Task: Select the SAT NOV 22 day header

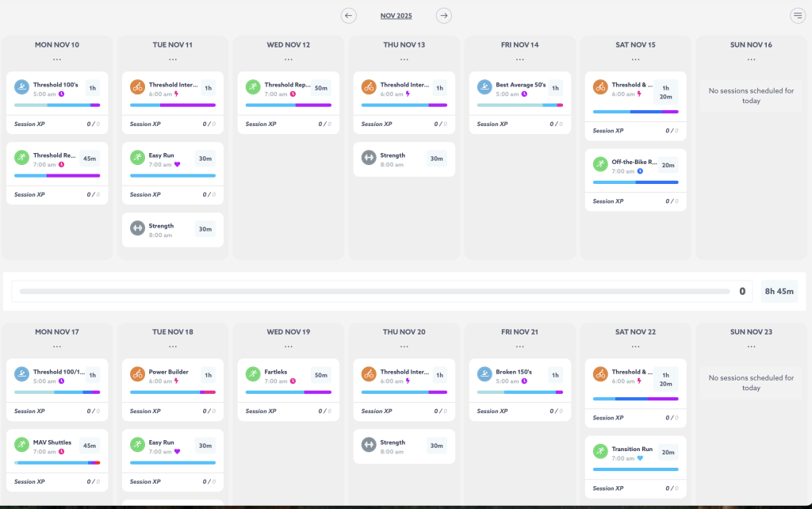Action: point(635,332)
